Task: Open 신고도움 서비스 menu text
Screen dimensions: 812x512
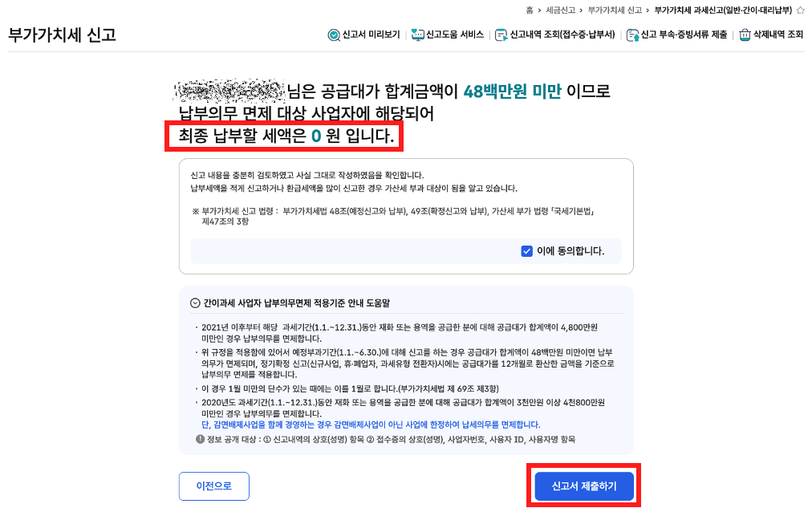Action: click(x=455, y=35)
